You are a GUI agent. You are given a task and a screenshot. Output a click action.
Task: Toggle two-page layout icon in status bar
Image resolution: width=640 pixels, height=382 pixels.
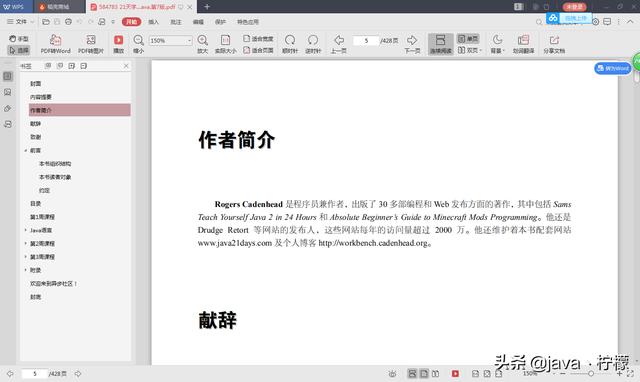436,373
